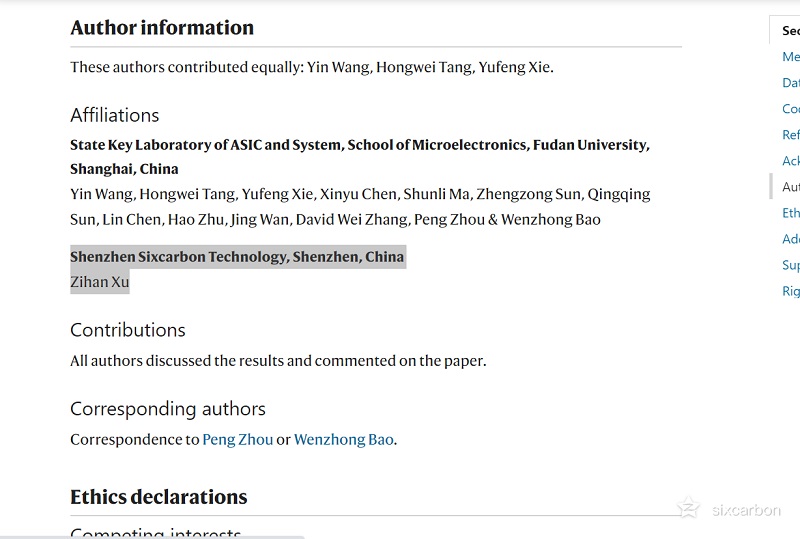This screenshot has height=539, width=800.
Task: Open the Wenzhong Bao correspondence link
Action: click(343, 439)
